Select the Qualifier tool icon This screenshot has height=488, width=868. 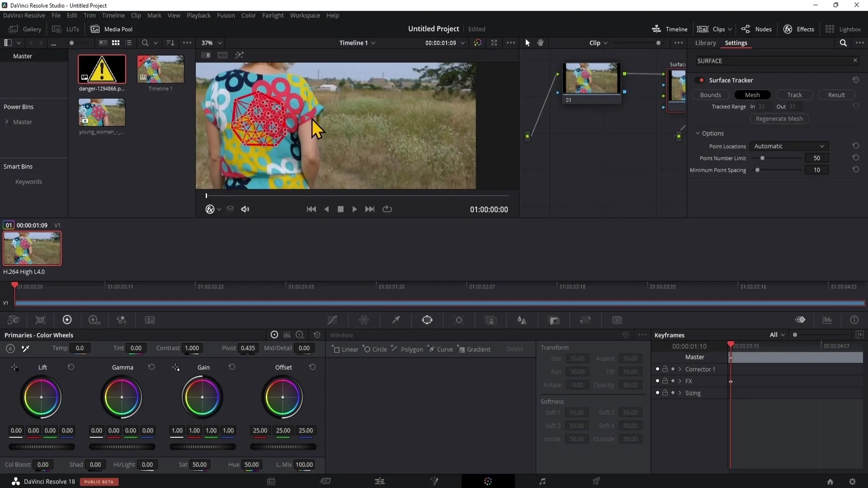396,320
